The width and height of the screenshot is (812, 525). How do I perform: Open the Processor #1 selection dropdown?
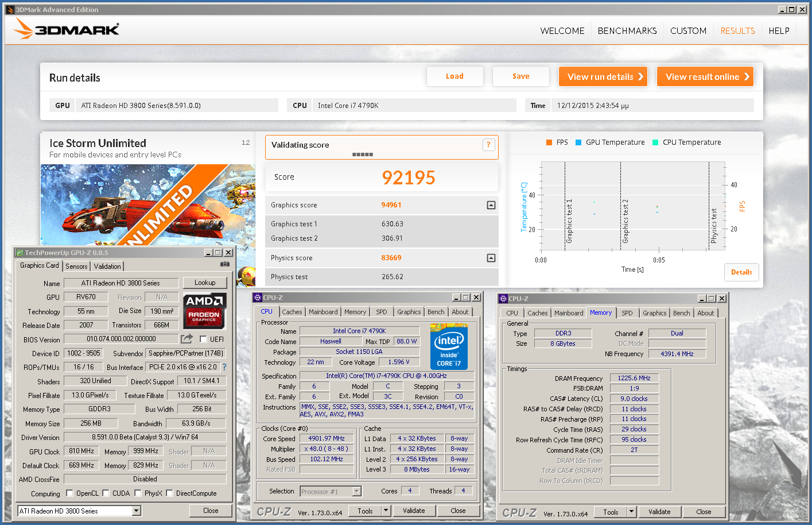click(356, 491)
